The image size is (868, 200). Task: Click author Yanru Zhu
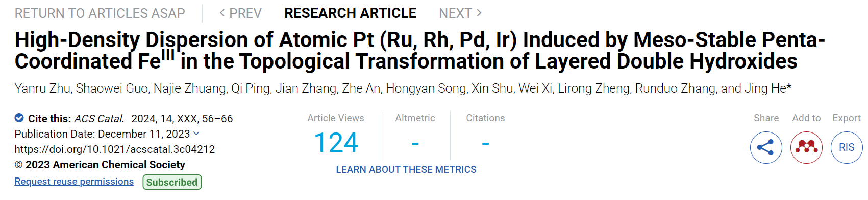[42, 88]
